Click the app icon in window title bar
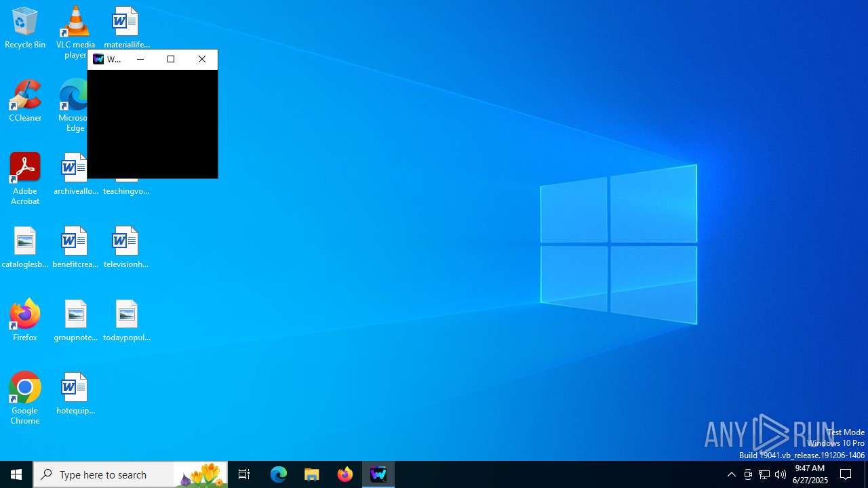The image size is (868, 488). click(98, 59)
